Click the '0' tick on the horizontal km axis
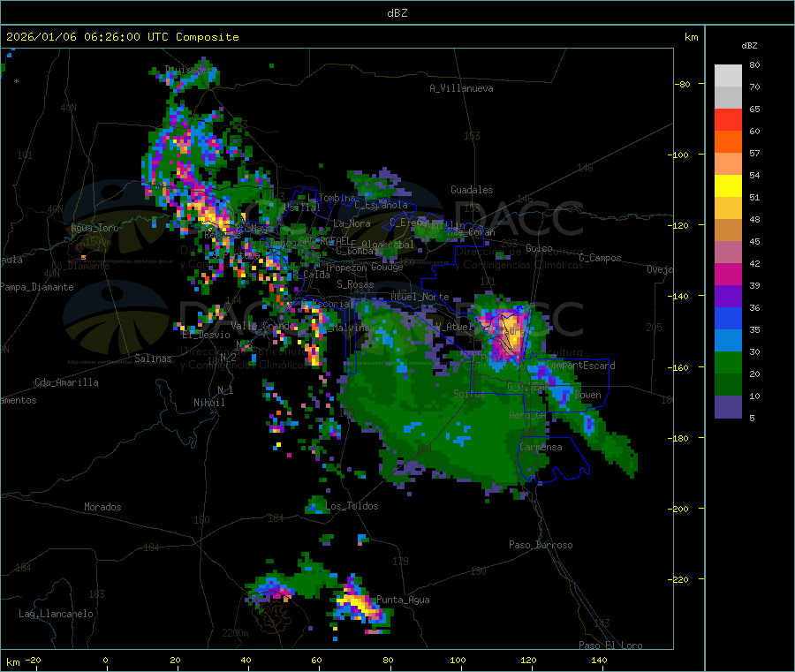This screenshot has width=795, height=672. coord(105,661)
